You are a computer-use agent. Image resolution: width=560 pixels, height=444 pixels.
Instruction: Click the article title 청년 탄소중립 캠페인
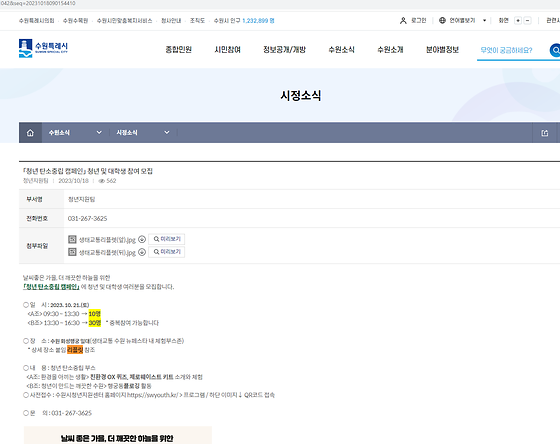point(88,171)
